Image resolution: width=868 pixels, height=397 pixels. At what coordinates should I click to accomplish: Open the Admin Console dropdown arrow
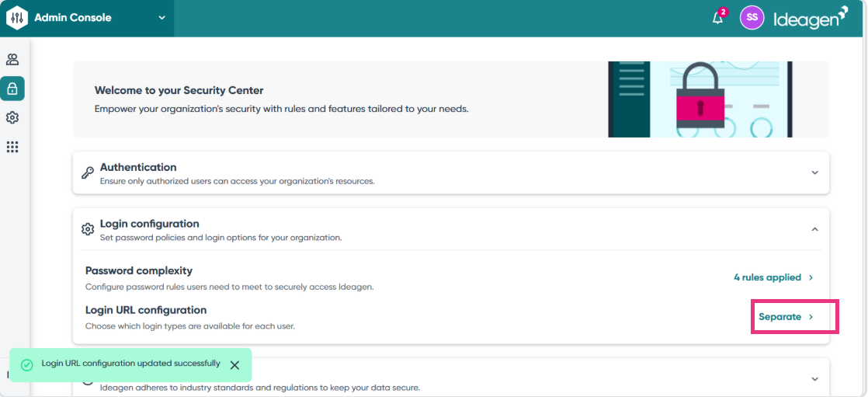pyautogui.click(x=161, y=18)
